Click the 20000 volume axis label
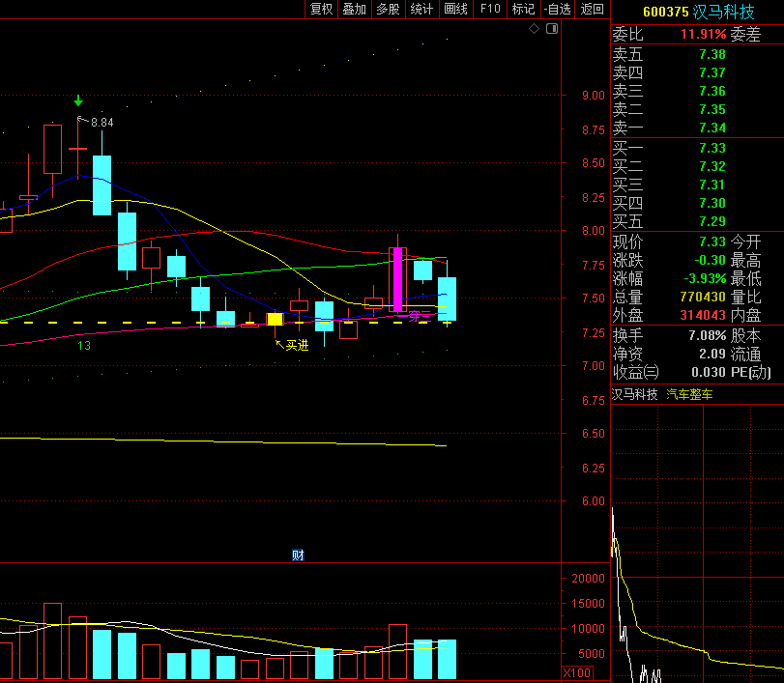This screenshot has height=683, width=784. 588,578
